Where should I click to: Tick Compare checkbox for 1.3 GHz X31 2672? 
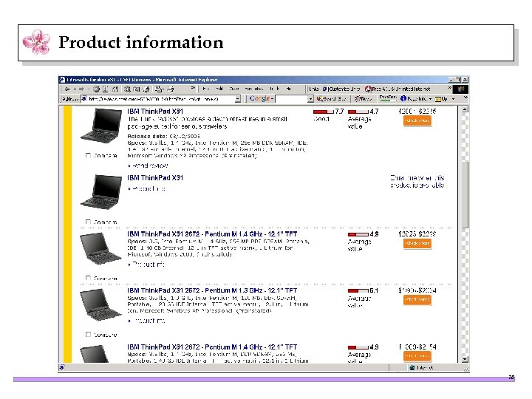[x=88, y=335]
